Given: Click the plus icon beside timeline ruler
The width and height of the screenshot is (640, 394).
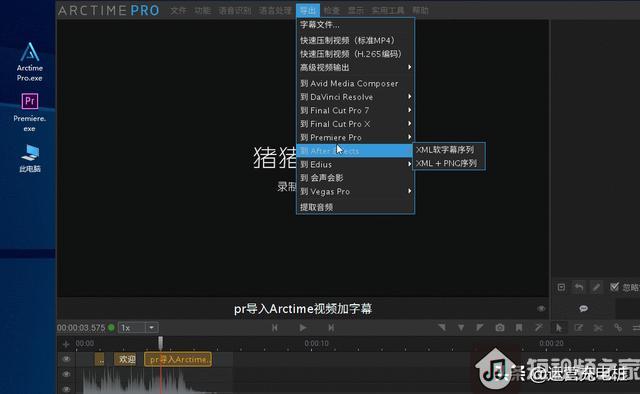Looking at the screenshot, I should coord(66,344).
